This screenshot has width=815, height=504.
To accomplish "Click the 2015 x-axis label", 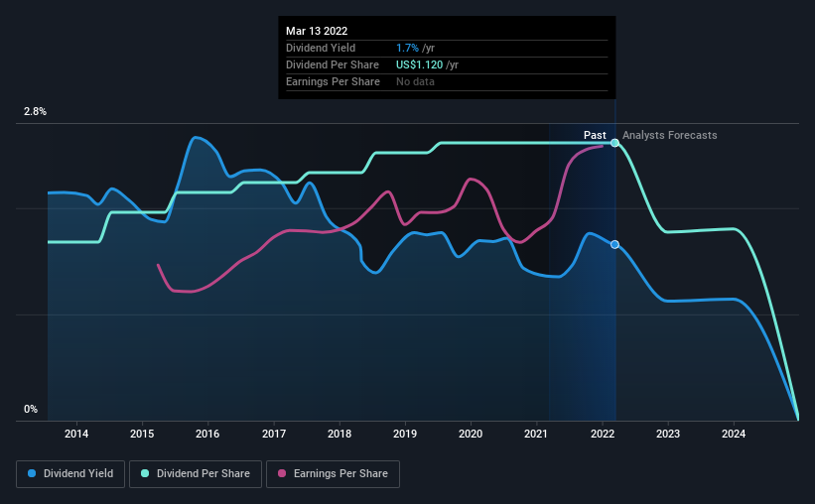I will click(x=142, y=434).
